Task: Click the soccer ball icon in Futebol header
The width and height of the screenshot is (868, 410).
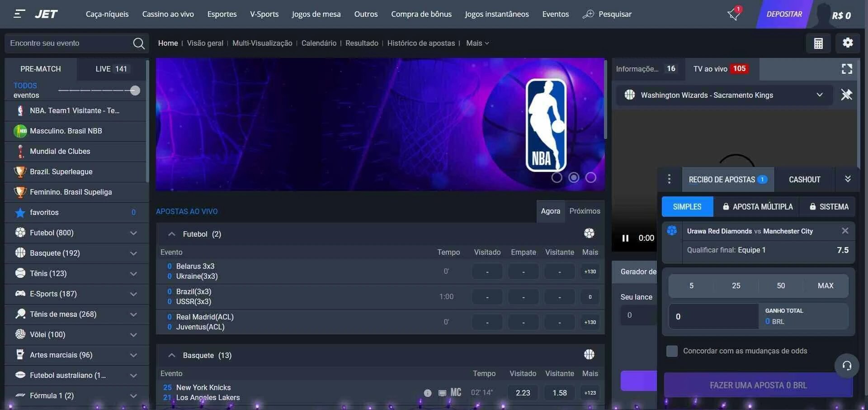Action: (x=589, y=234)
